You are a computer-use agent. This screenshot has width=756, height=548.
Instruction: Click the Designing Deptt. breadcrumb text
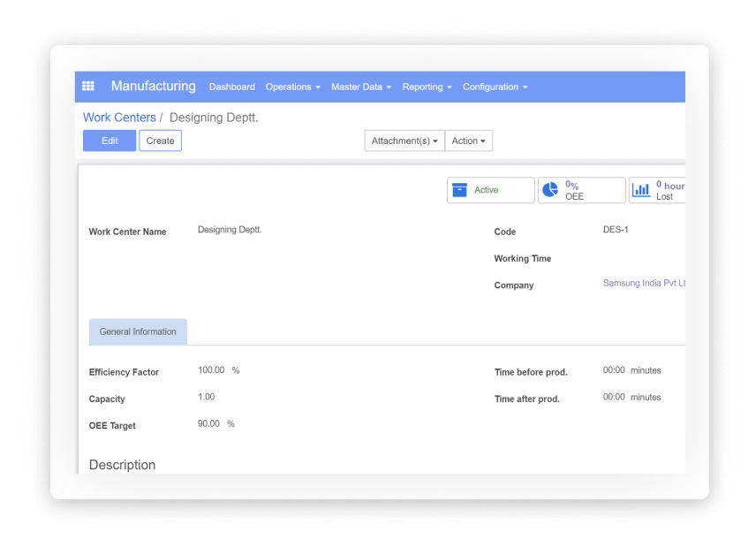(214, 118)
